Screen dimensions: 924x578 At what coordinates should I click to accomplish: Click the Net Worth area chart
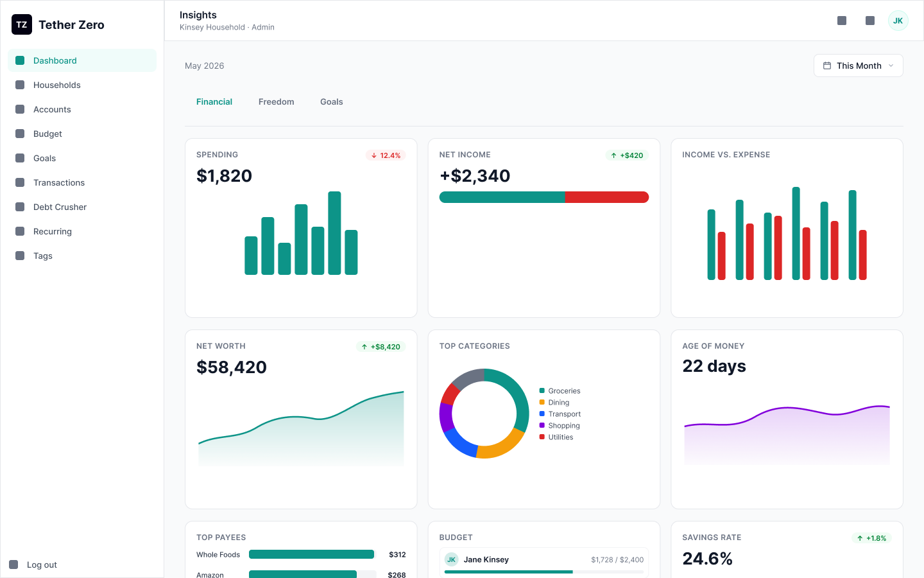pyautogui.click(x=301, y=428)
